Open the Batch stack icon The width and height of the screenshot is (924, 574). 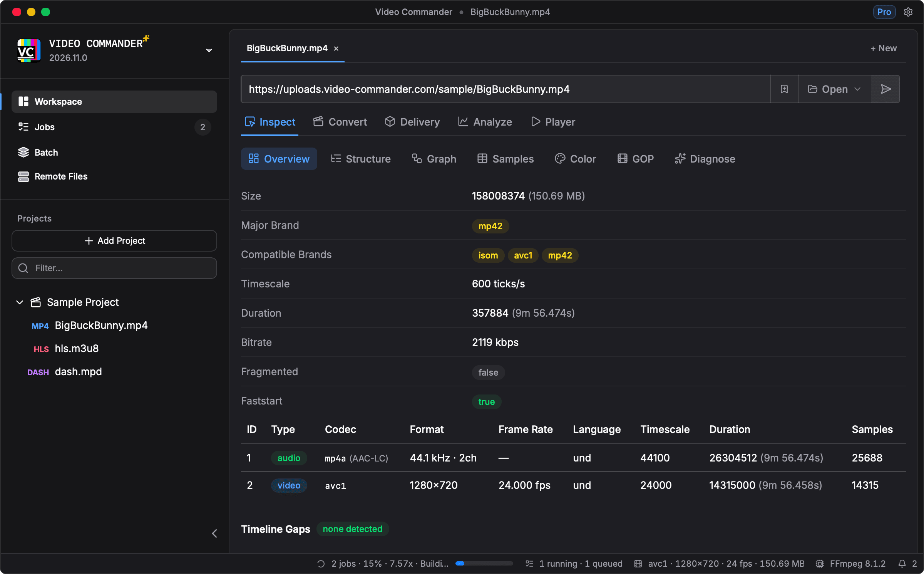23,152
